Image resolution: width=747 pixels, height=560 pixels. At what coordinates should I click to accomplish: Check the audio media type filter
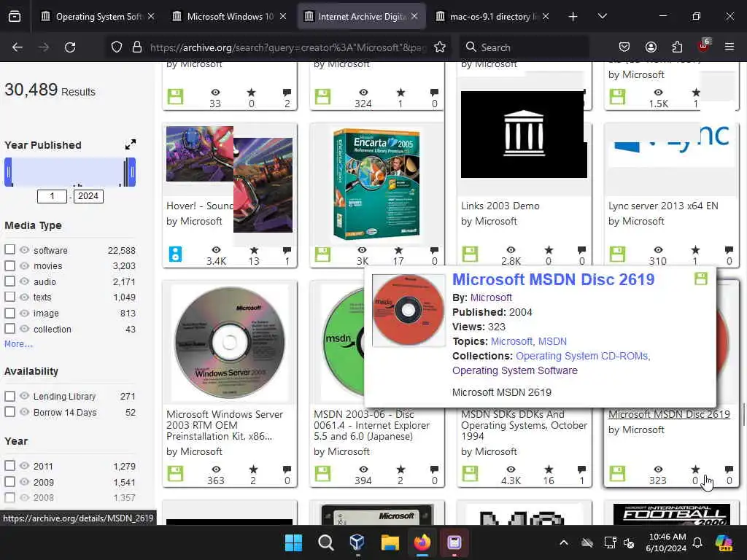tap(9, 281)
